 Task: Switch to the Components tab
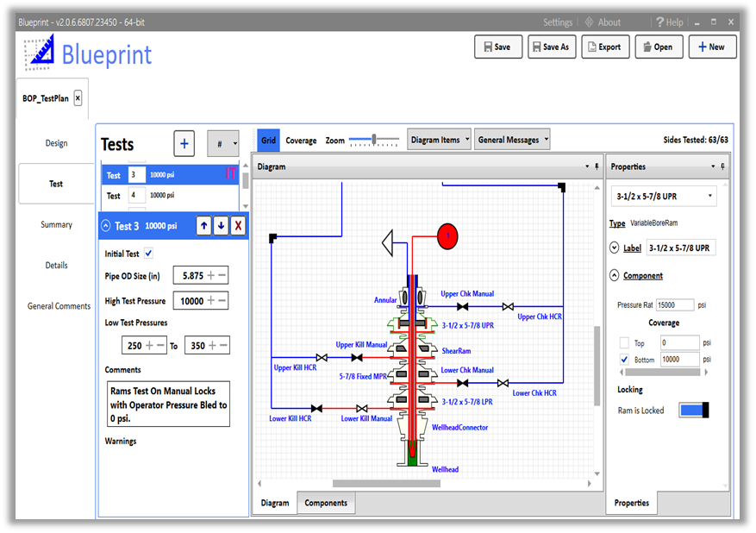tap(326, 503)
